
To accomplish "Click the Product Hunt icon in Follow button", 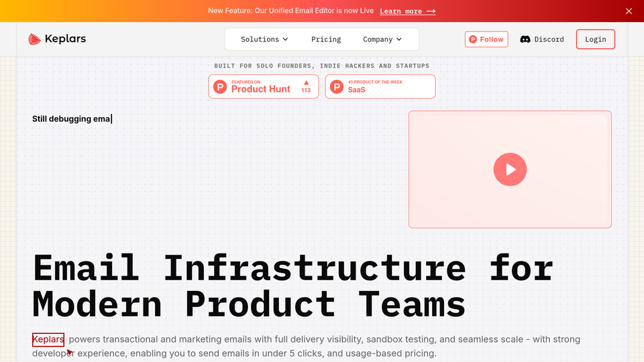I will tap(473, 40).
